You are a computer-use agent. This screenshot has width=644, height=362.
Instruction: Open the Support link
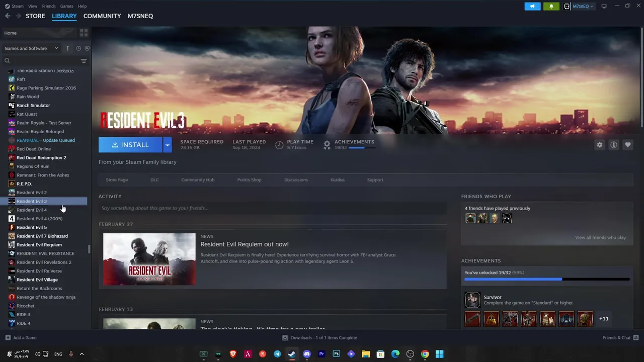(375, 179)
